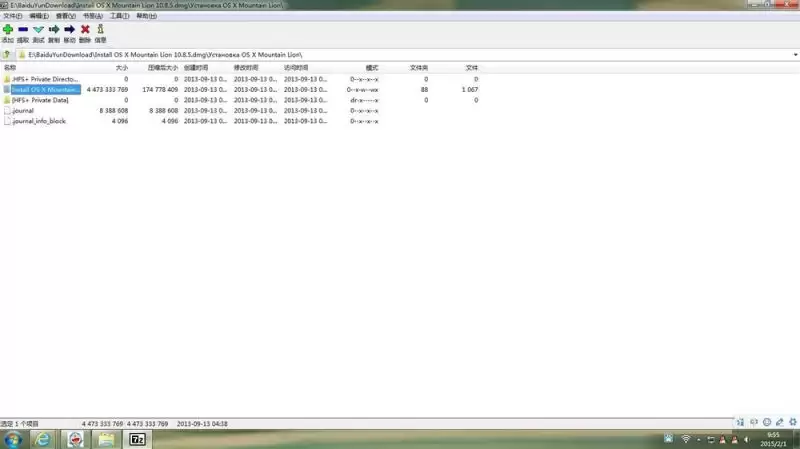
Task: Sort by the Name (名称) column header
Action: (x=10, y=68)
